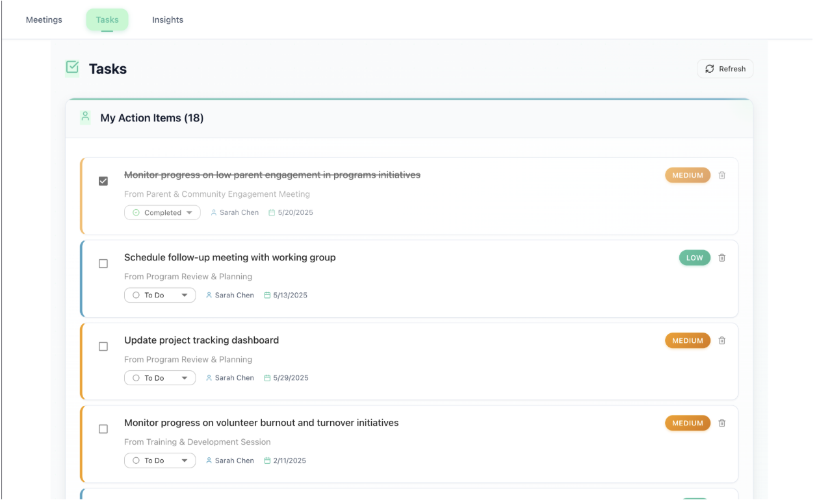Delete the volunteer burnout task
The width and height of the screenshot is (819, 504).
pos(722,423)
